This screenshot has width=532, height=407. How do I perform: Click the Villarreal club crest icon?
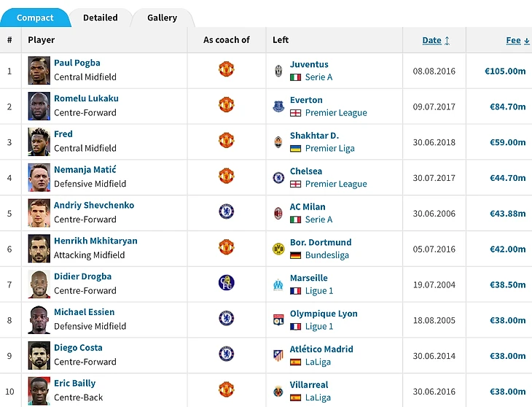point(278,392)
